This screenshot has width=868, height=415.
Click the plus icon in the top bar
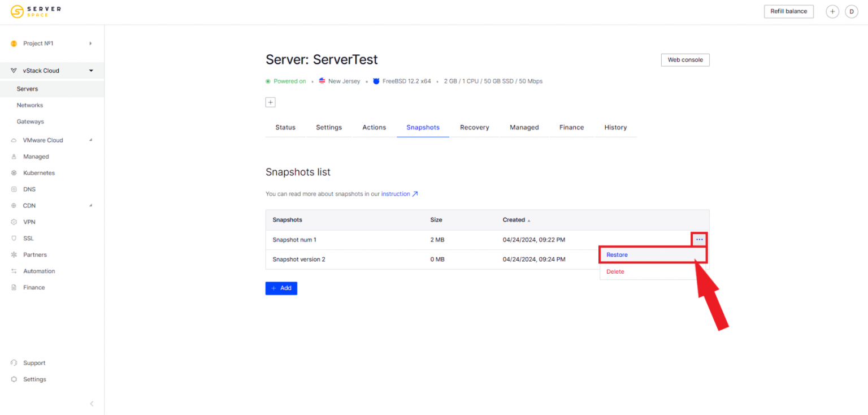(x=832, y=11)
